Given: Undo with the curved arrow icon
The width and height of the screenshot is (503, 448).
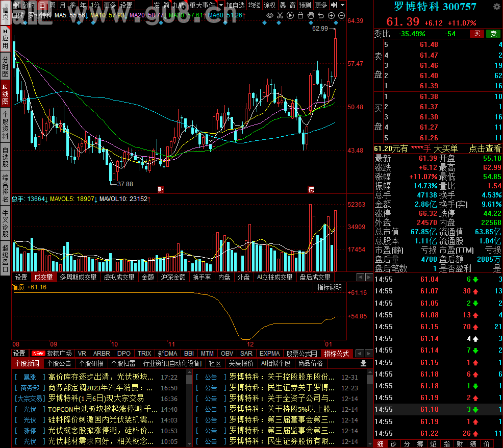Looking at the screenshot, I should tap(321, 15).
